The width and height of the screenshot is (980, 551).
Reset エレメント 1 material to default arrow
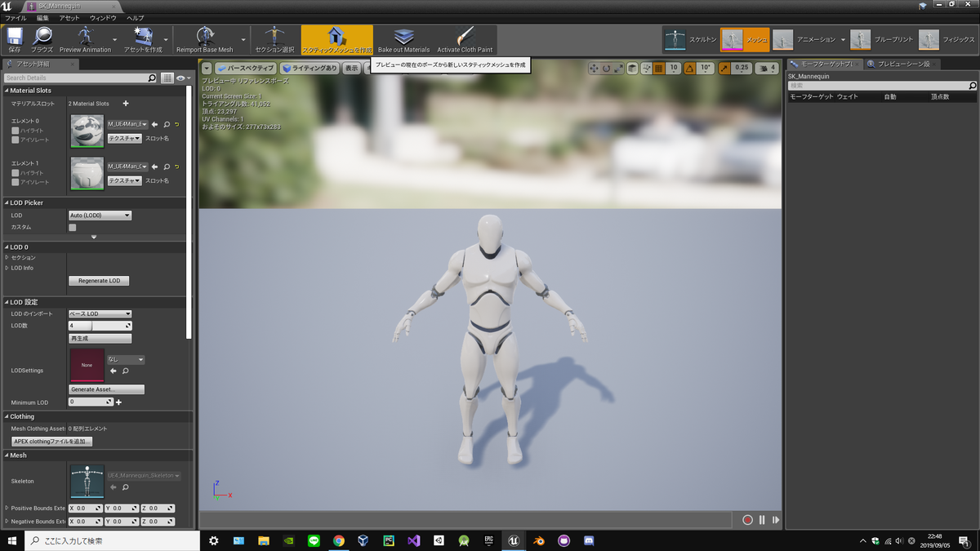click(176, 167)
